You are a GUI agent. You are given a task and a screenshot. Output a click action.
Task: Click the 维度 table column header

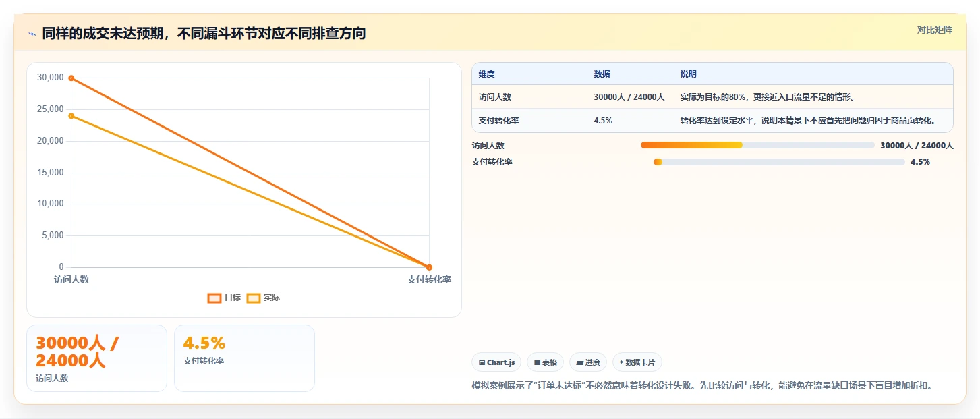(x=486, y=74)
